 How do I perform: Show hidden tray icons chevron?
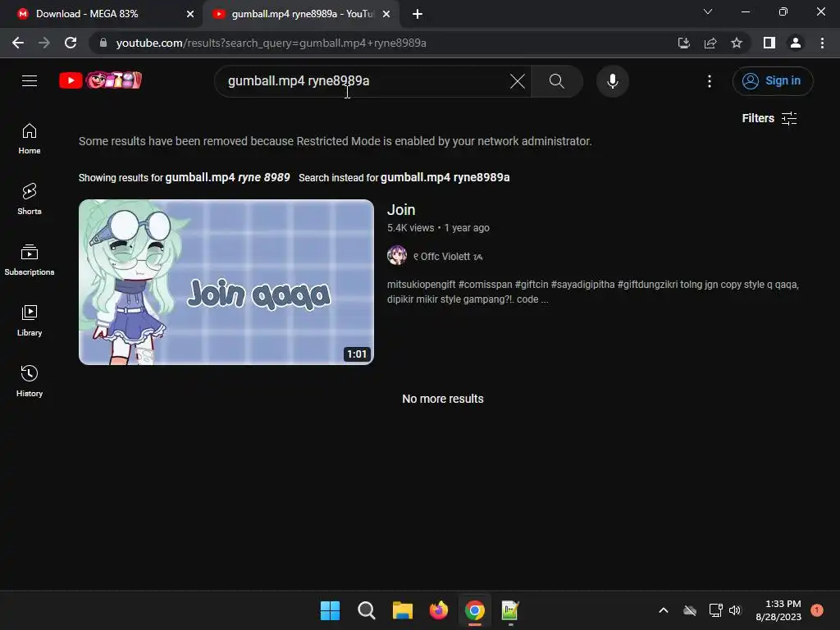(663, 610)
